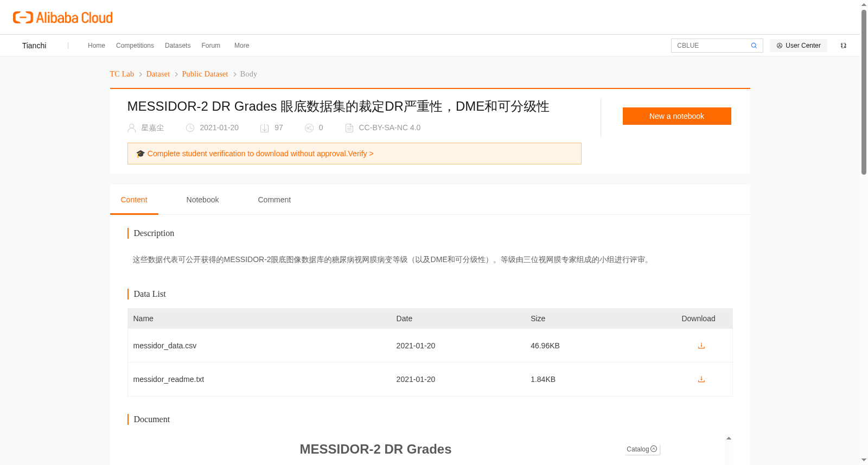The height and width of the screenshot is (465, 868).
Task: Click the scroll-down arrow of page scrollbar
Action: click(864, 460)
